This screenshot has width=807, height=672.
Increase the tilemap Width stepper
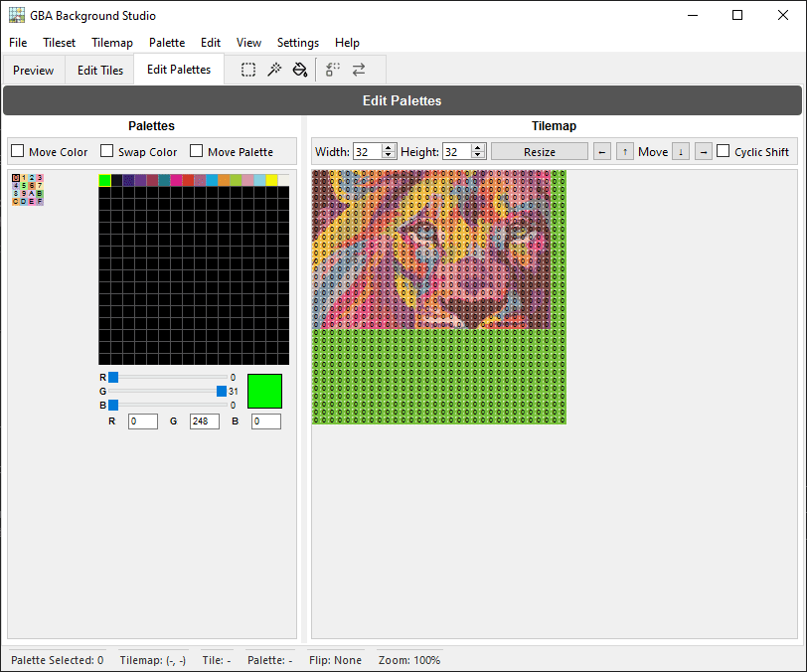click(x=389, y=147)
